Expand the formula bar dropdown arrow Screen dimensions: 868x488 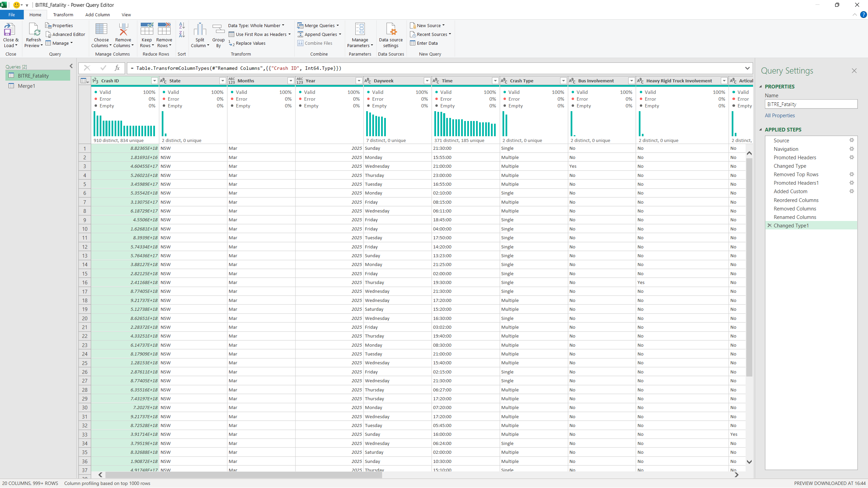(747, 68)
